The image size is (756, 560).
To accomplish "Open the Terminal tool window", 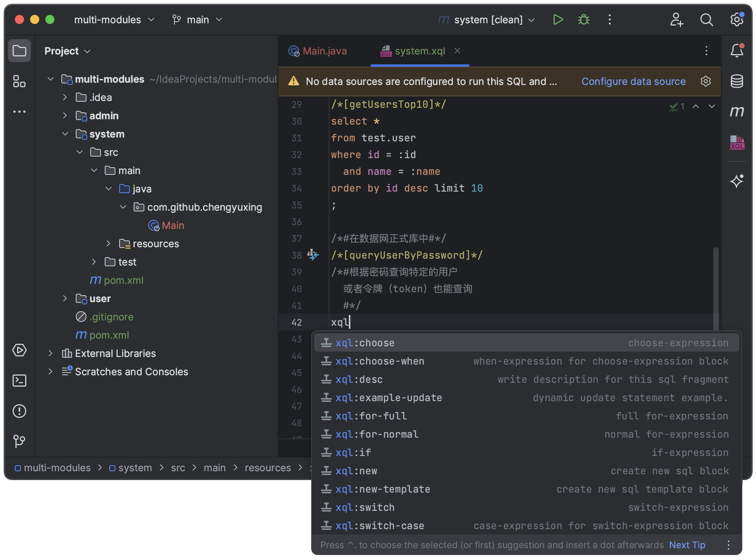I will click(x=19, y=381).
